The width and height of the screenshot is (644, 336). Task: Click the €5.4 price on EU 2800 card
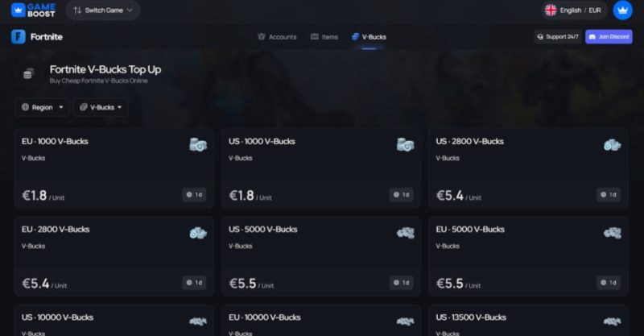click(x=35, y=284)
